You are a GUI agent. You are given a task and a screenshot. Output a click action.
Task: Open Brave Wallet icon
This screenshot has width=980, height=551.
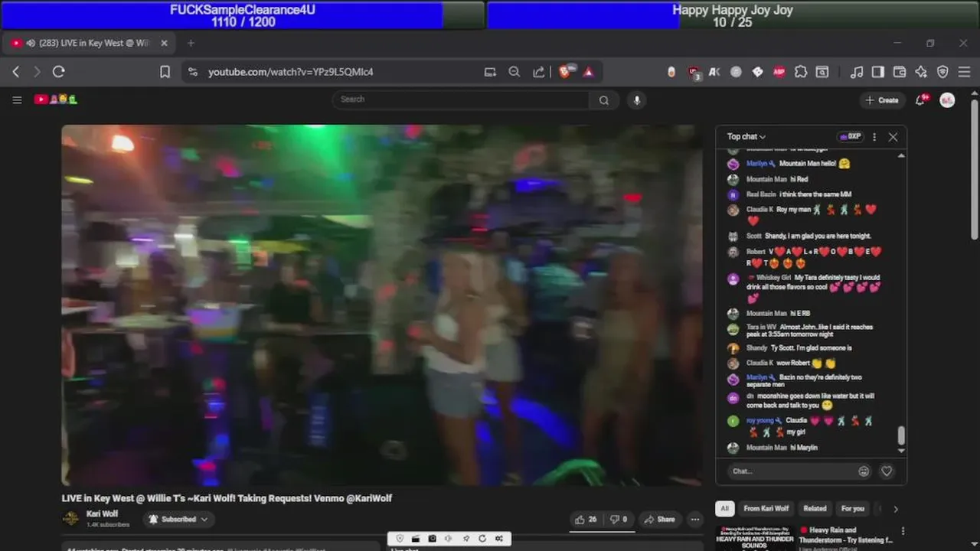900,72
